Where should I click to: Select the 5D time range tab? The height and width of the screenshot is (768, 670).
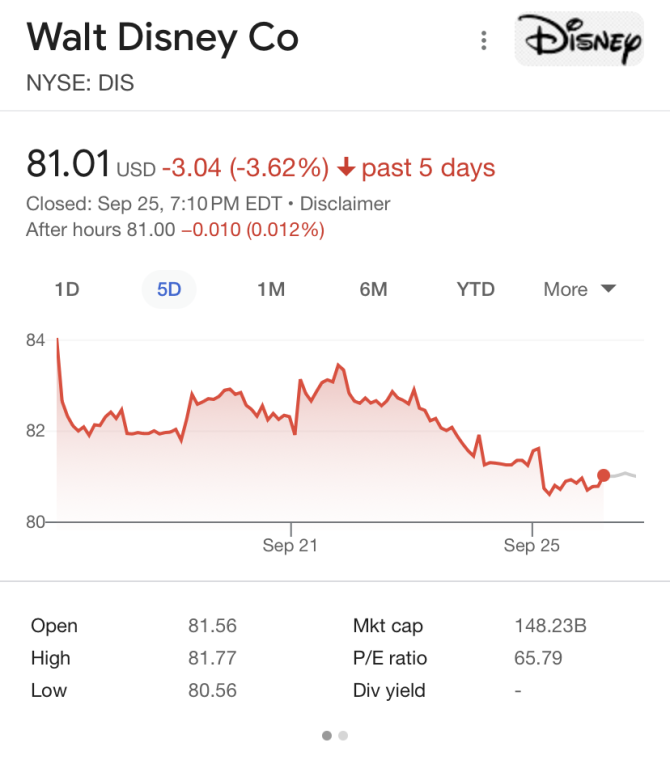[169, 290]
